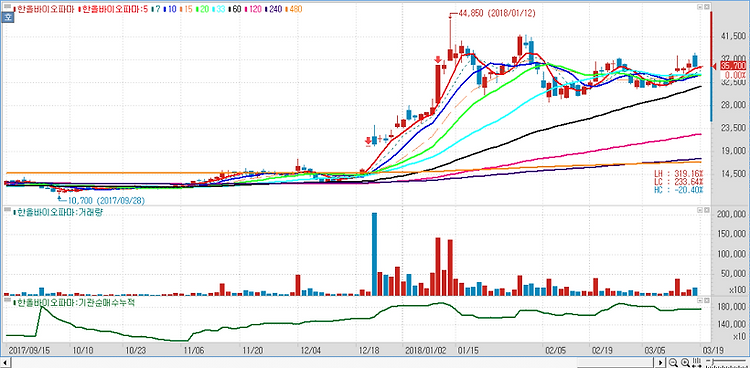The width and height of the screenshot is (750, 368).
Task: Click the tallest blue volume bar near 12/18
Action: click(x=375, y=254)
